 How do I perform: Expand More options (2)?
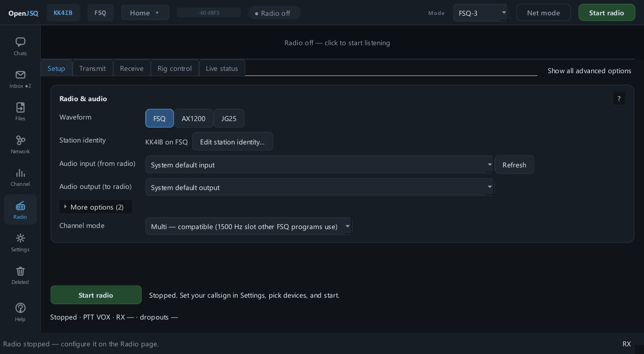tap(96, 207)
